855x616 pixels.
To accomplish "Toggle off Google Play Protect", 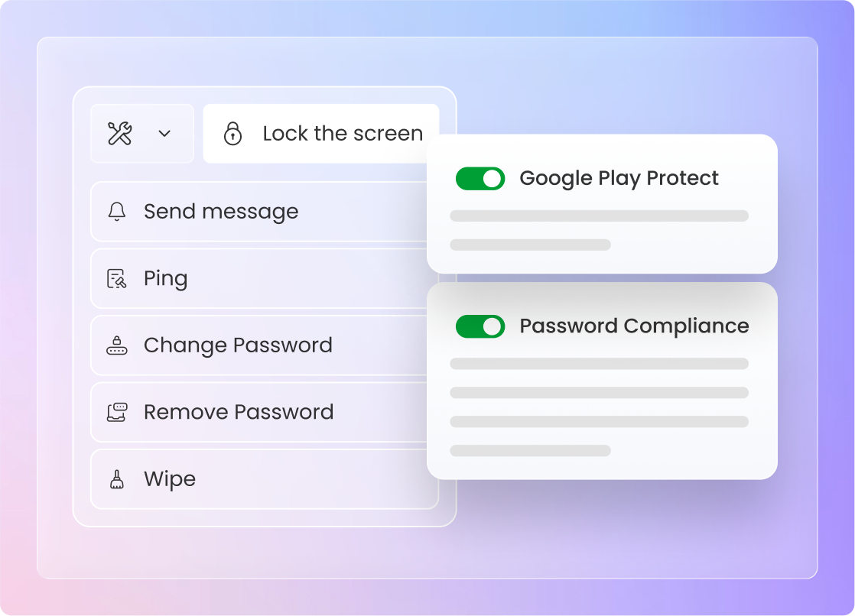I will (480, 179).
